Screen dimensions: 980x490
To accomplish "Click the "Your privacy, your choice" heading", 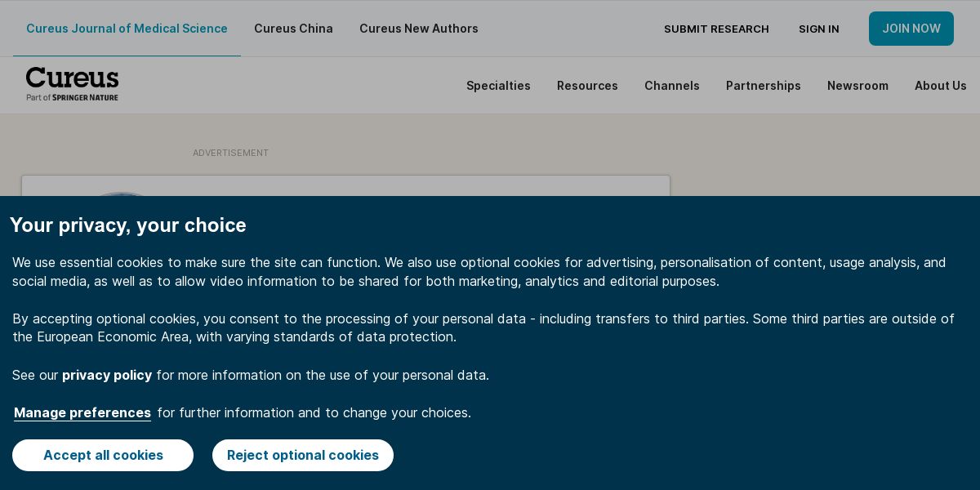I will pyautogui.click(x=128, y=225).
